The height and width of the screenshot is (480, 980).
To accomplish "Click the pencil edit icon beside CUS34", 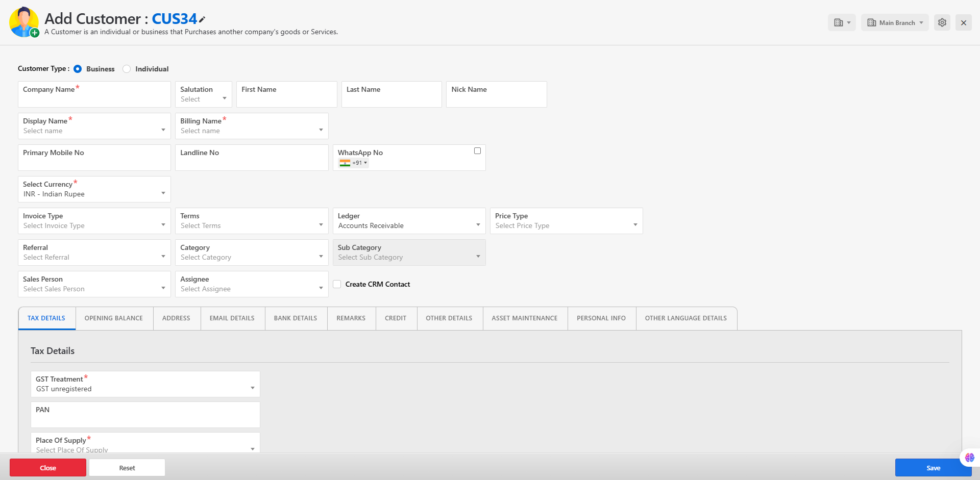I will [x=202, y=20].
